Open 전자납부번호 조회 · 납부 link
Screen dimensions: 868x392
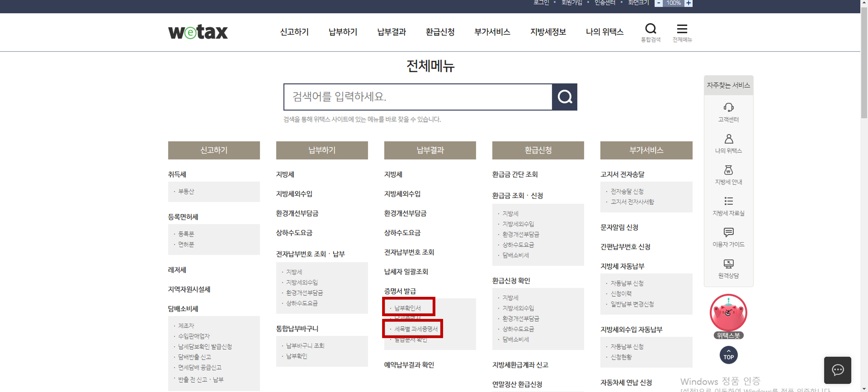[x=310, y=254]
